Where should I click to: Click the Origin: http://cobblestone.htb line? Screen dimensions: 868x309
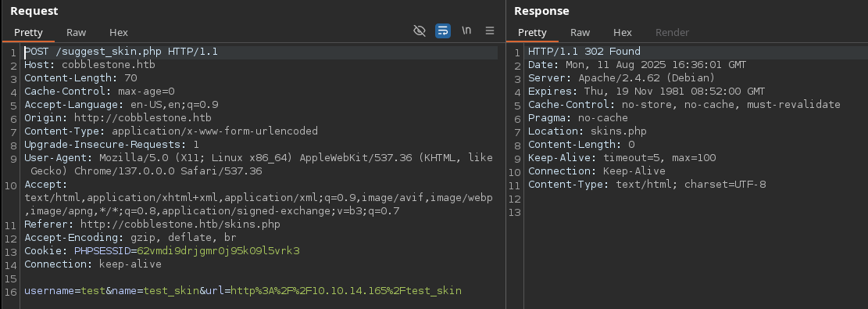click(x=118, y=118)
